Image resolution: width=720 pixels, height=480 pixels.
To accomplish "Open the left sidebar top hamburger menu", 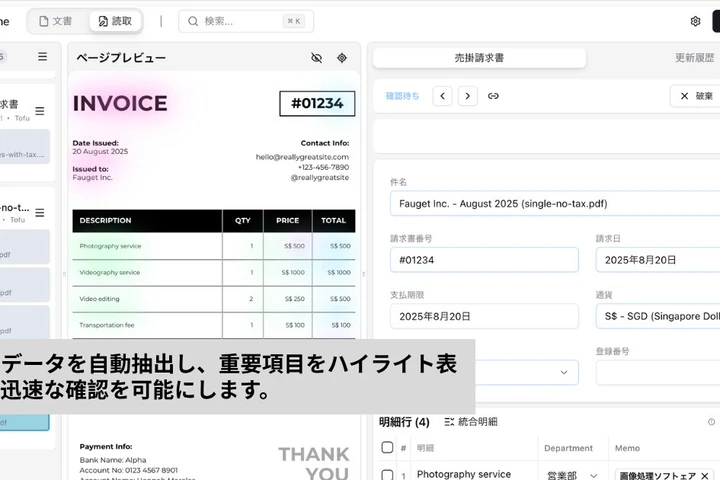I will 42,56.
